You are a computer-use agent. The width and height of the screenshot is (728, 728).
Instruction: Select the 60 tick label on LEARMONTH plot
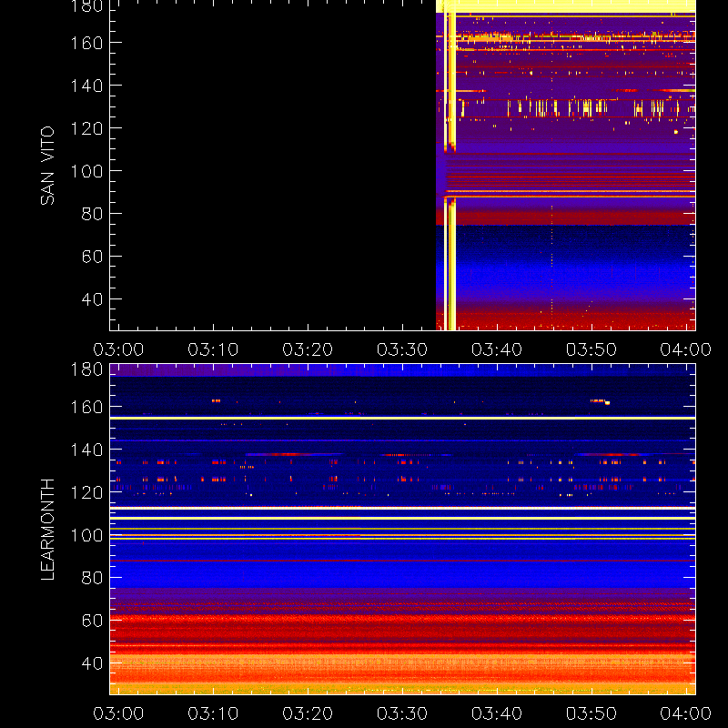click(x=92, y=621)
